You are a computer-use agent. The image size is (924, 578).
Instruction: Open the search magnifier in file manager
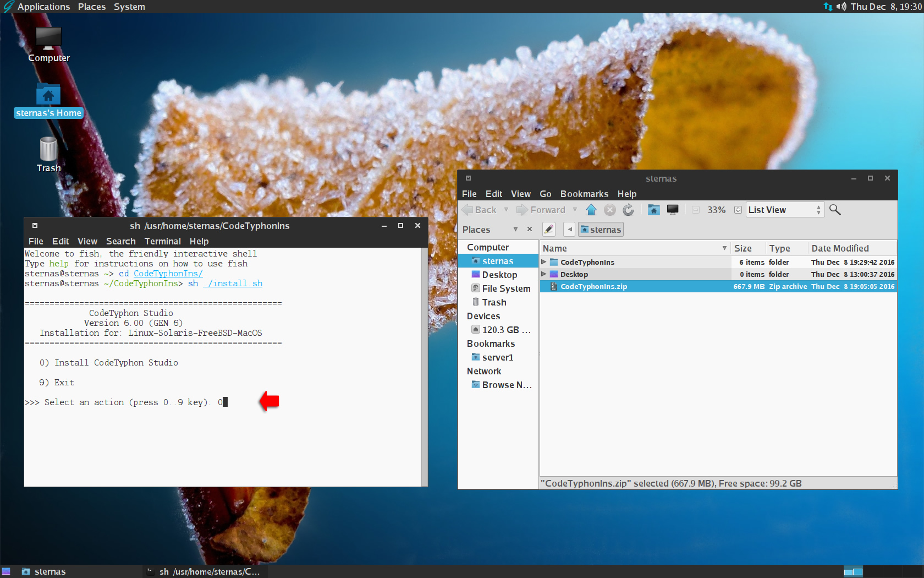tap(835, 210)
